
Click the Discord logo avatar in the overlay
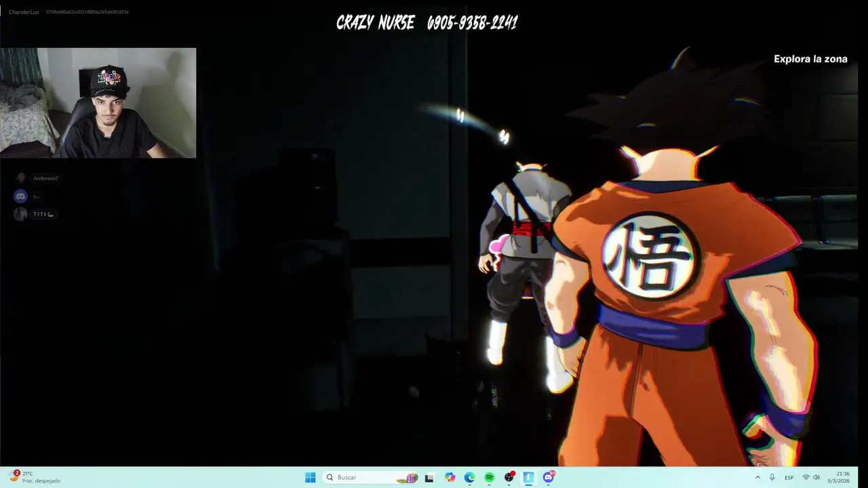coord(20,197)
